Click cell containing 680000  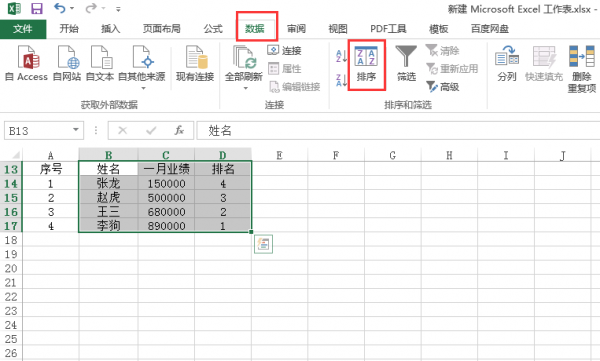coord(166,212)
